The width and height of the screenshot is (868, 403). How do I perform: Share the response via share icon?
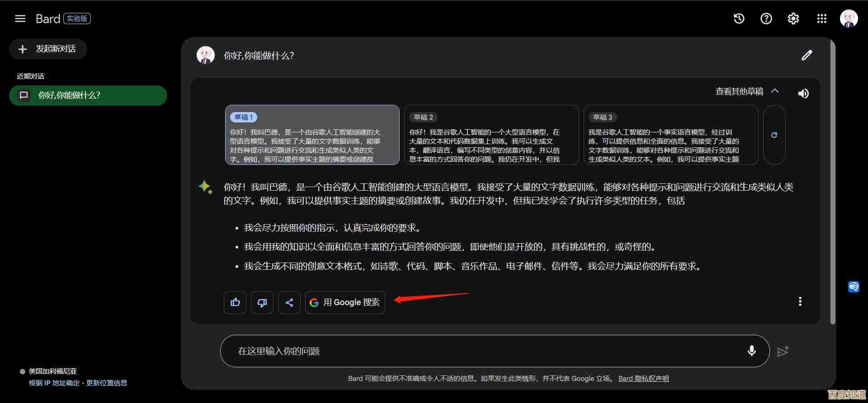click(x=289, y=302)
